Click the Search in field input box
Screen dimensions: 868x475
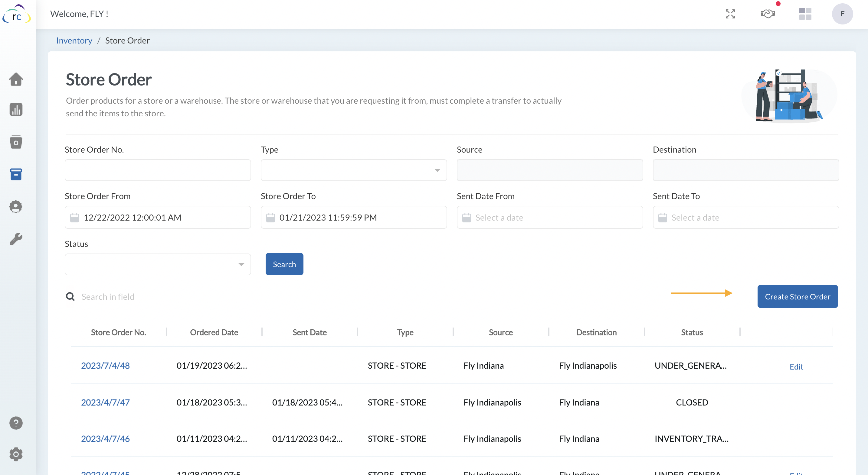tap(135, 297)
